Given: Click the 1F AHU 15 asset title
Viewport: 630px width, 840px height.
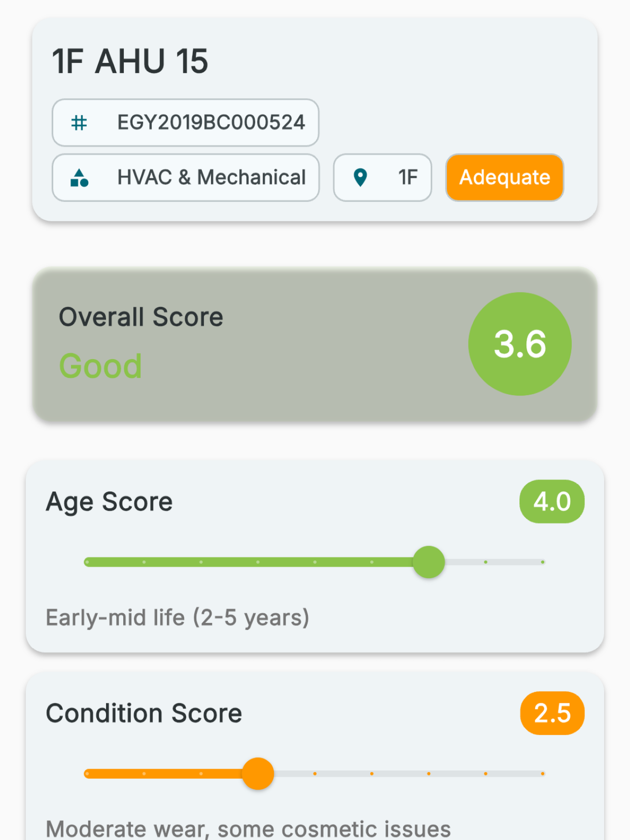Looking at the screenshot, I should click(130, 61).
